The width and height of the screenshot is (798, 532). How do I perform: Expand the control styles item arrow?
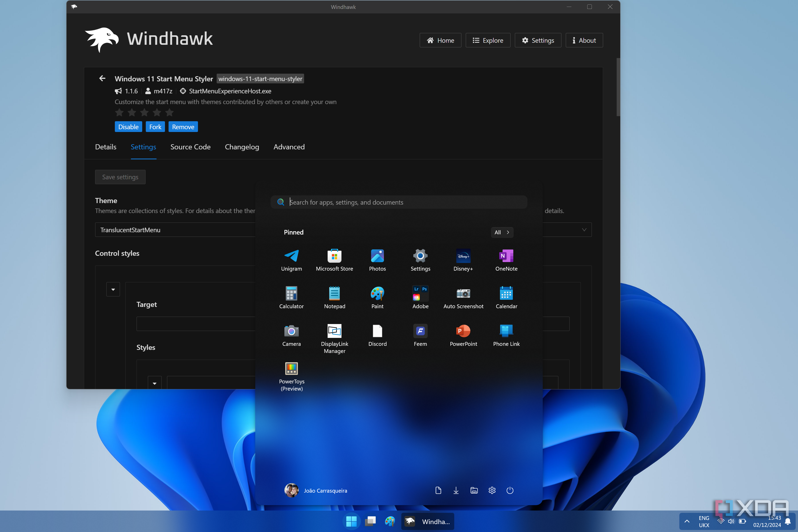coord(113,290)
